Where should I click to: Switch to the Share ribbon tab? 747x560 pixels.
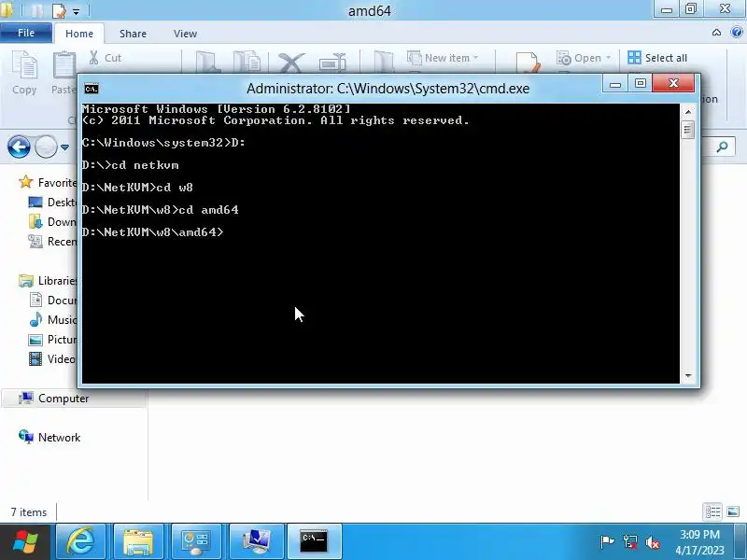(x=133, y=34)
